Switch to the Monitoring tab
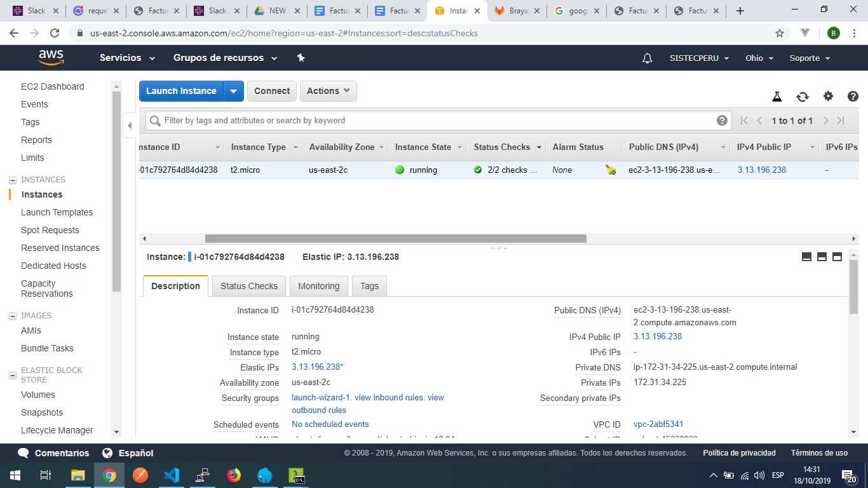Image resolution: width=868 pixels, height=488 pixels. (318, 286)
